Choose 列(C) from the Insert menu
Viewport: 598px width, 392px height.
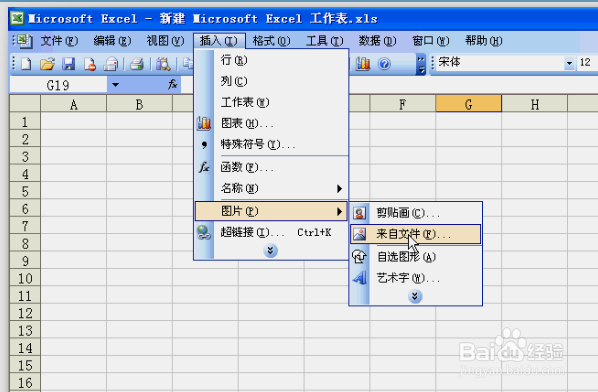pyautogui.click(x=271, y=81)
